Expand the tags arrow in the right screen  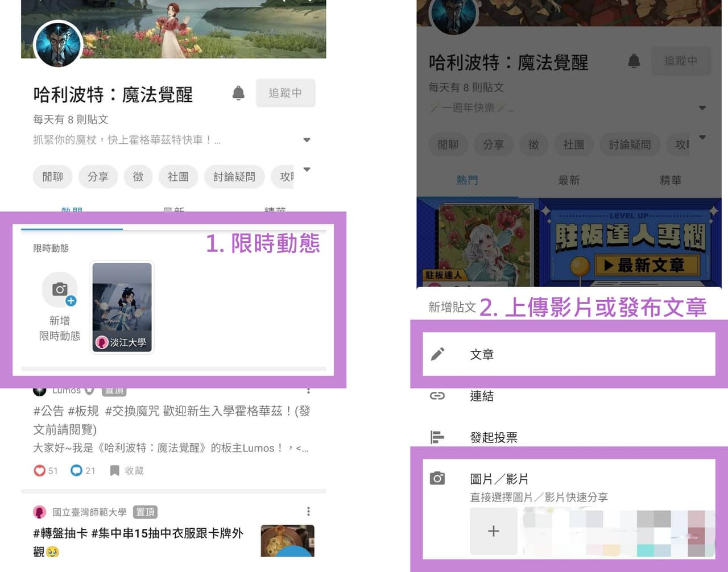click(702, 138)
